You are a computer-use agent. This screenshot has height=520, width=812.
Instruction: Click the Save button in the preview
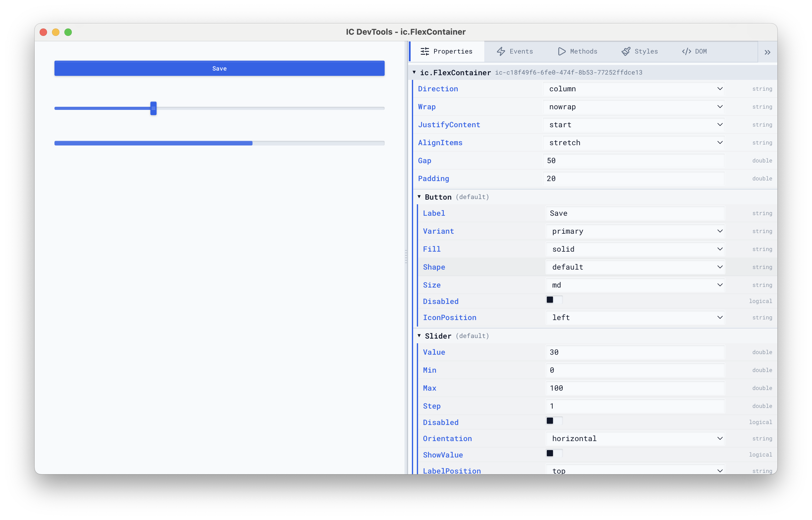(219, 68)
